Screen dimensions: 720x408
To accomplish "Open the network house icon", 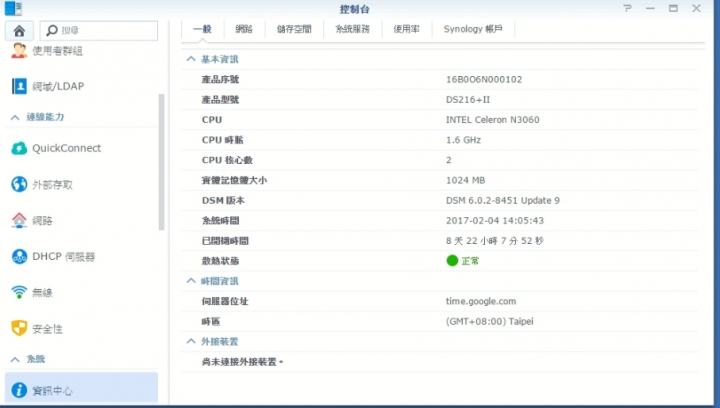I will [x=19, y=220].
